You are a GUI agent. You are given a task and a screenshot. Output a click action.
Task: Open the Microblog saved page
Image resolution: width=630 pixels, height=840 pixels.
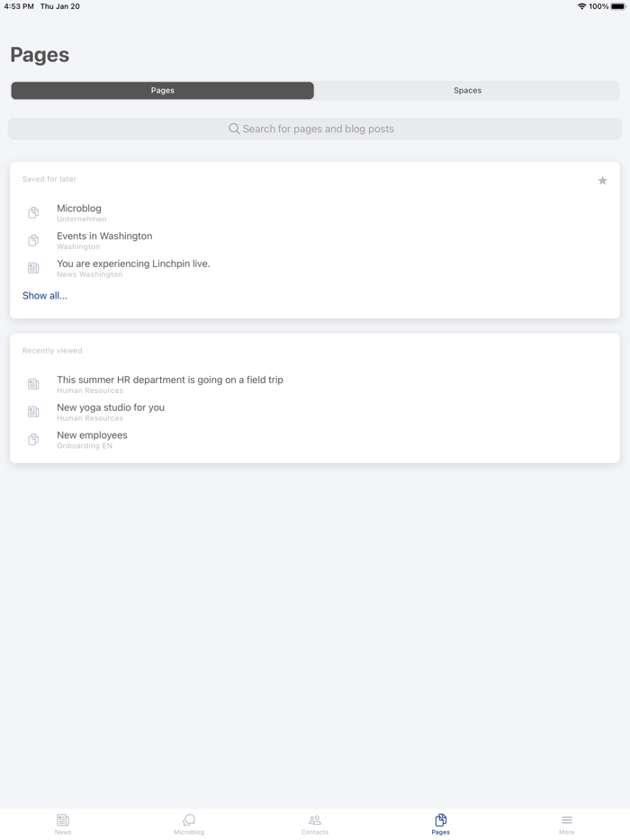click(79, 209)
